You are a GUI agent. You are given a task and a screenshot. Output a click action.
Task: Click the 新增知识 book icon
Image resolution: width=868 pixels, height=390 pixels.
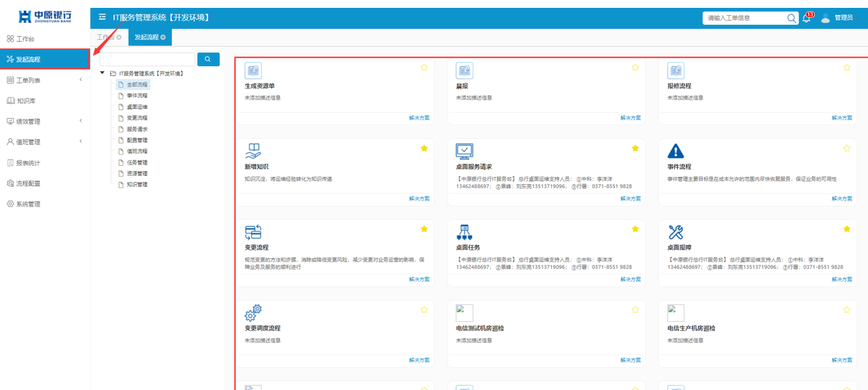point(253,151)
